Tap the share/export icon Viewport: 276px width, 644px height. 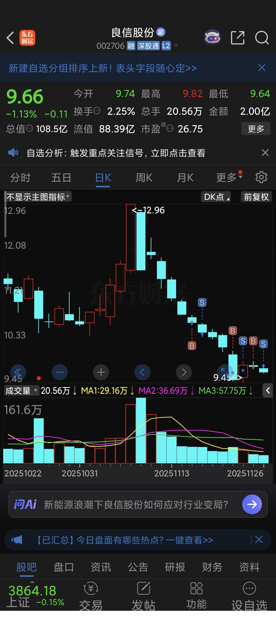[238, 38]
